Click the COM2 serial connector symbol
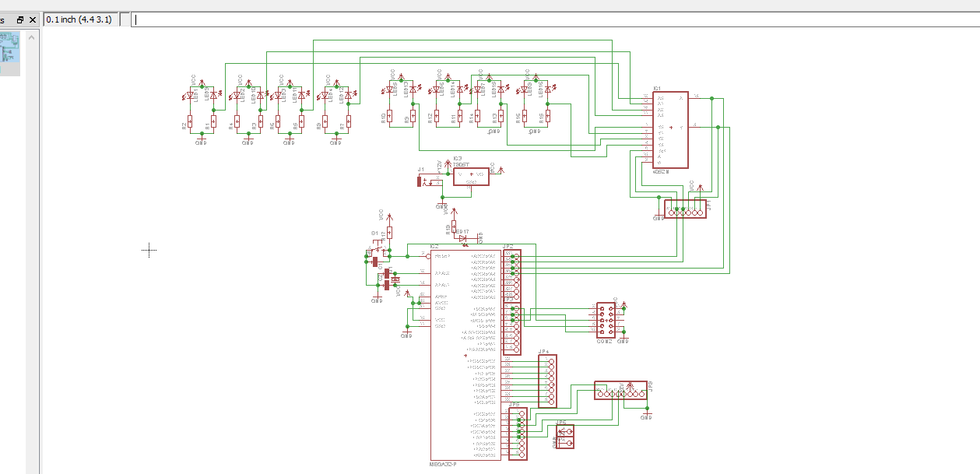Viewport: 980px width, 474px height. tap(607, 319)
